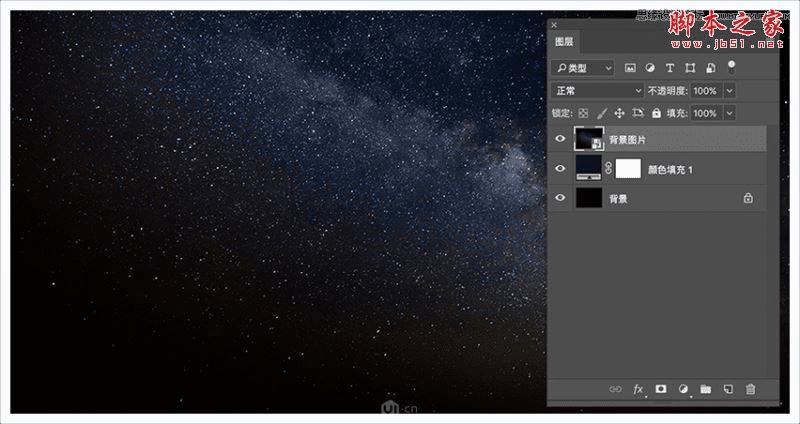Filter layers by pixel image type

[x=630, y=68]
